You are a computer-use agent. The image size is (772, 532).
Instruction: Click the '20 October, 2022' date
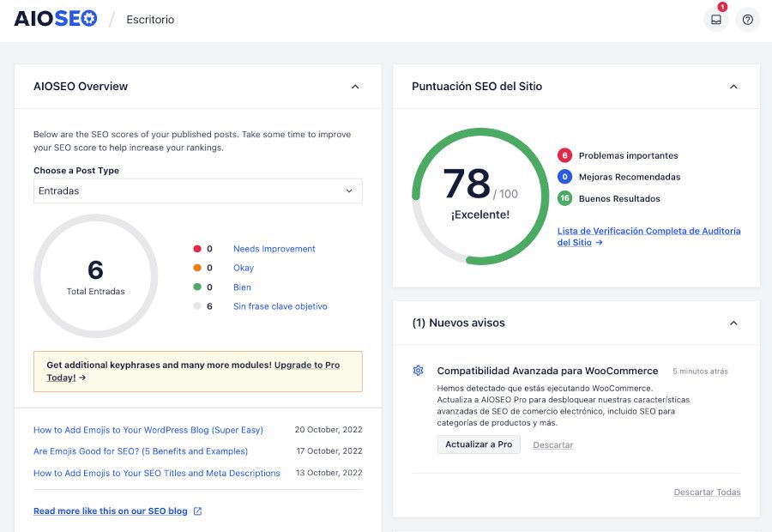tap(329, 430)
